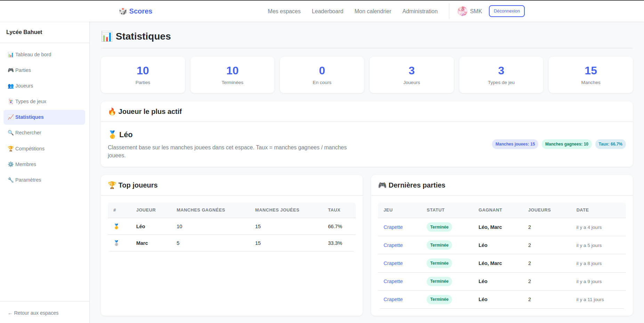Click the magnifier icon beside Rechercher
The height and width of the screenshot is (323, 644).
pos(11,133)
